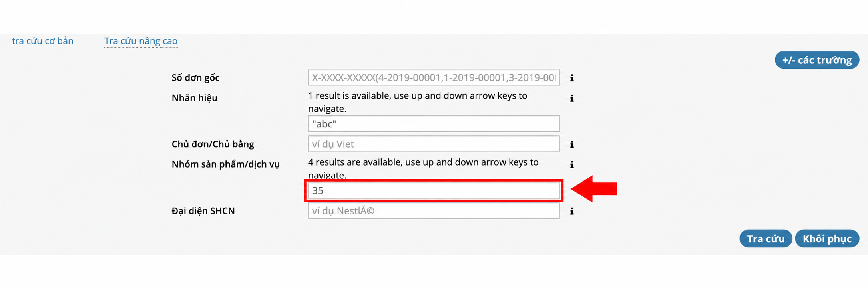Focus the Chủ đơn/Chủ bằng input box
Viewport: 868px width, 289px height.
pos(434,144)
